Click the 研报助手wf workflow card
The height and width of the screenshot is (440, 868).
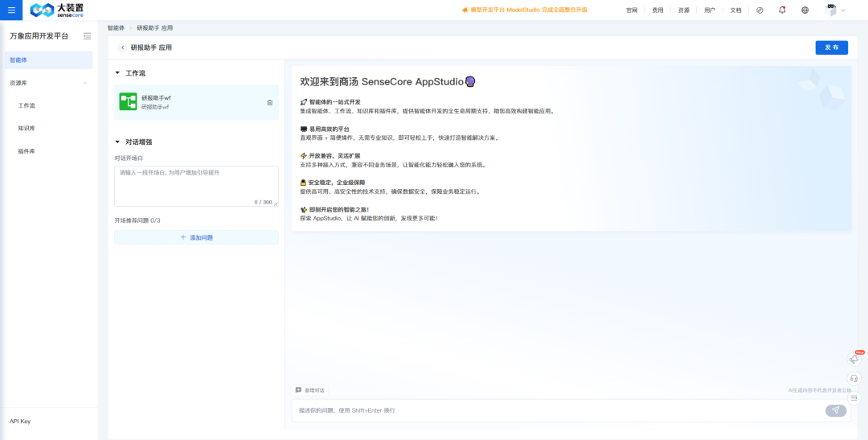197,102
